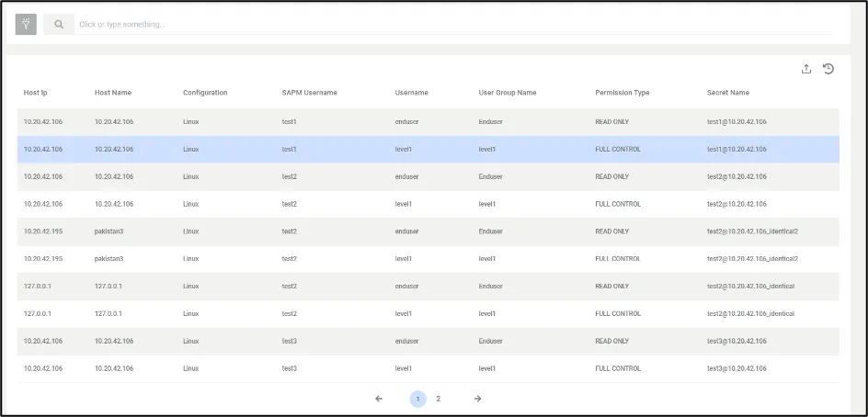
Task: Select the test3 row with READ ONLY permission
Action: click(x=428, y=342)
